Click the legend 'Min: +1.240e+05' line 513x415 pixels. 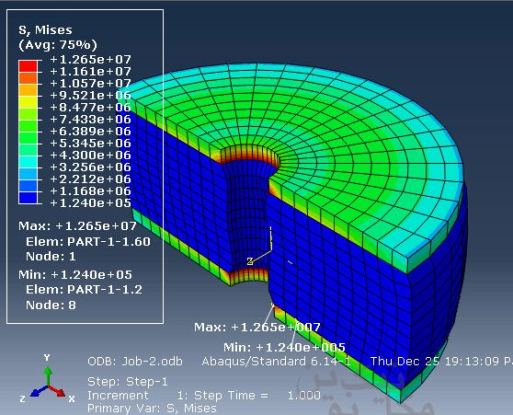coord(75,275)
